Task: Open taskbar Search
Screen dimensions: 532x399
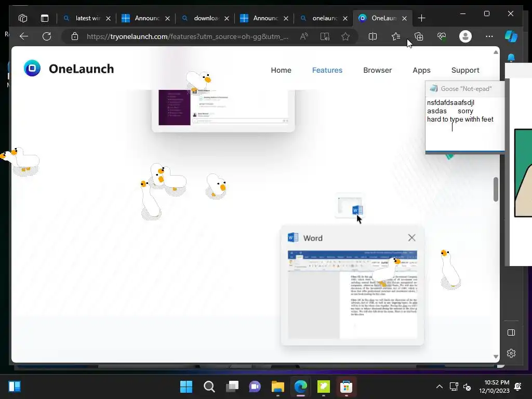Action: 209,387
